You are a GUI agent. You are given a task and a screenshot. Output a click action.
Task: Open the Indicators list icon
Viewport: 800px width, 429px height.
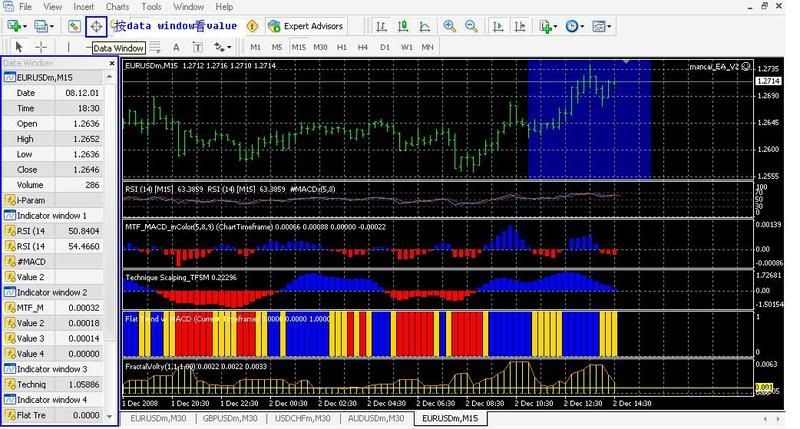tap(545, 26)
